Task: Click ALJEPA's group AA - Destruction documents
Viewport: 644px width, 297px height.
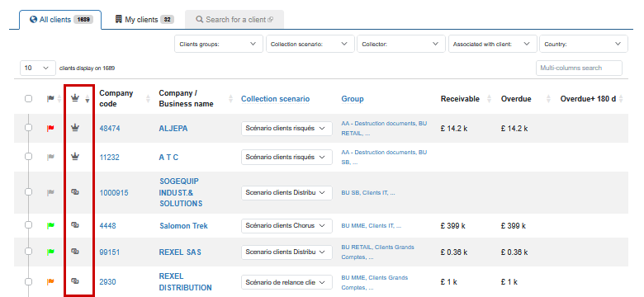Action: pyautogui.click(x=384, y=128)
